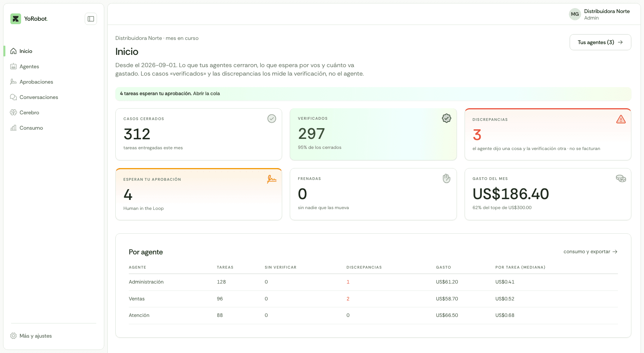The height and width of the screenshot is (353, 644).
Task: Click the Tareas column header
Action: tap(225, 267)
